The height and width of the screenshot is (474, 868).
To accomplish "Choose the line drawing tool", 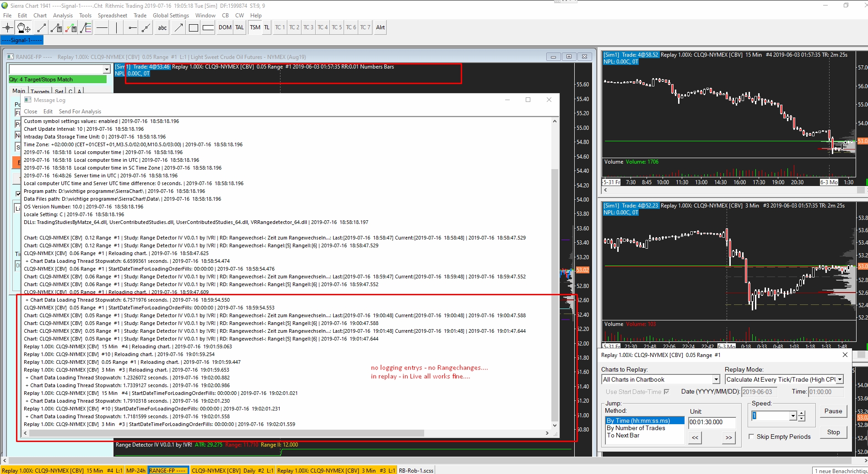I will click(x=41, y=28).
